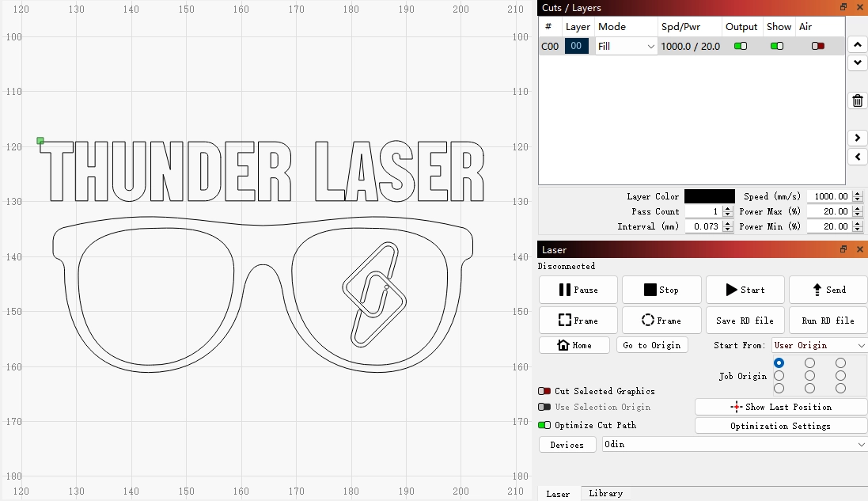This screenshot has height=501, width=868.
Task: Click the Power Min (%) input field
Action: (830, 226)
